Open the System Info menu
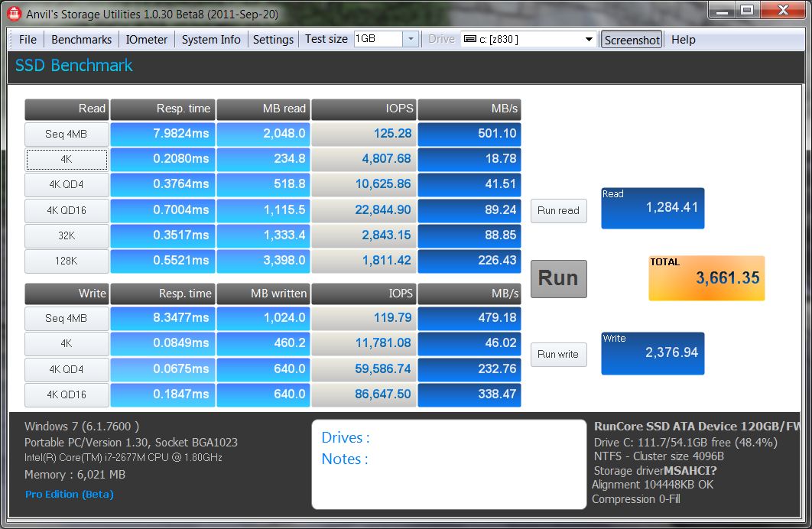 tap(211, 40)
